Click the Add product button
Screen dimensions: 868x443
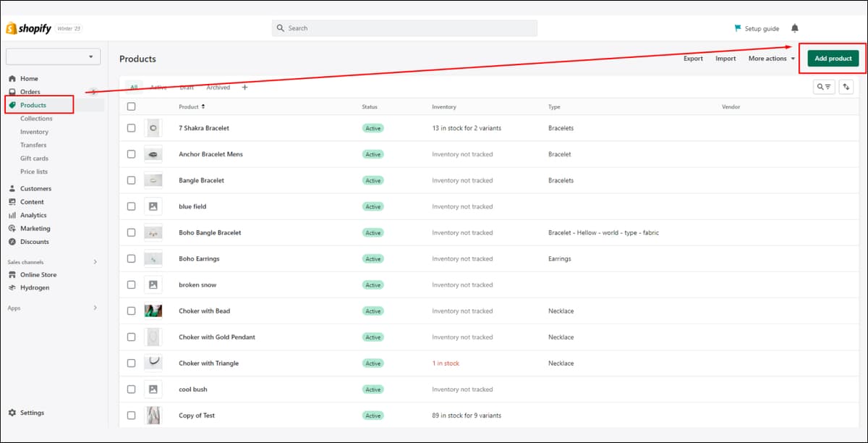[833, 59]
